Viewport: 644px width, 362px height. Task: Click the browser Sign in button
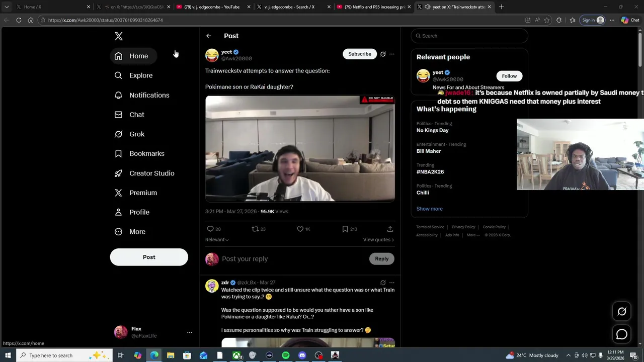click(x=593, y=20)
